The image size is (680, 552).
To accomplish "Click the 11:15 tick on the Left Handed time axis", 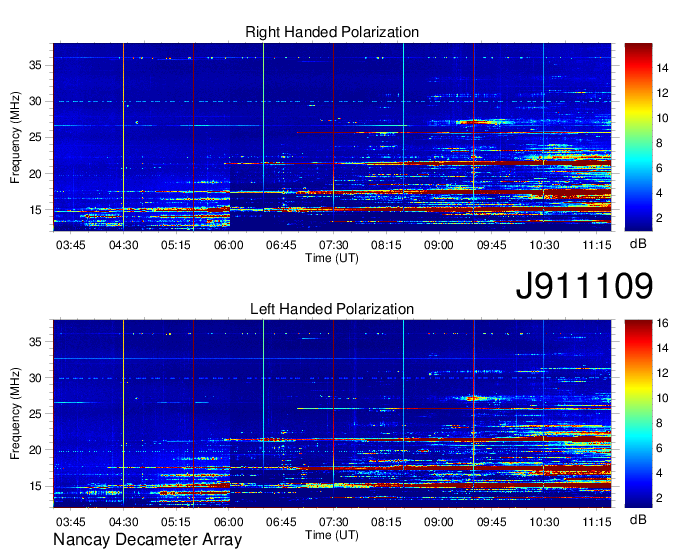I will [597, 522].
